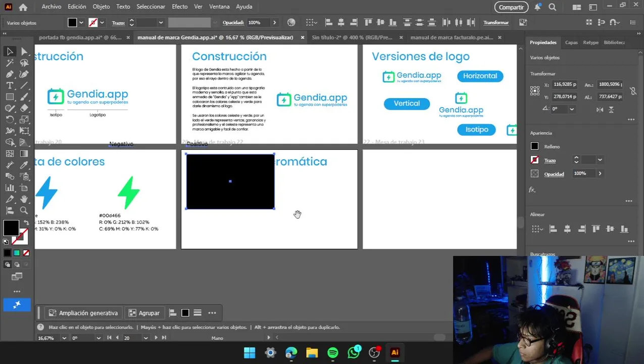Select the Eraser tool
Screen dimensions: 644x364
coord(24,108)
